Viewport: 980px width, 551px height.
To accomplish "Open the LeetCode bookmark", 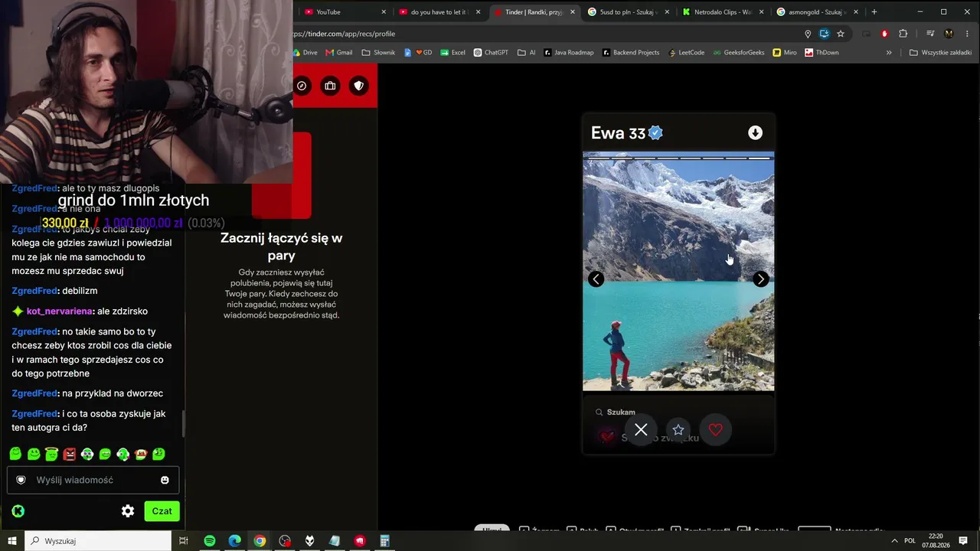I will (687, 53).
